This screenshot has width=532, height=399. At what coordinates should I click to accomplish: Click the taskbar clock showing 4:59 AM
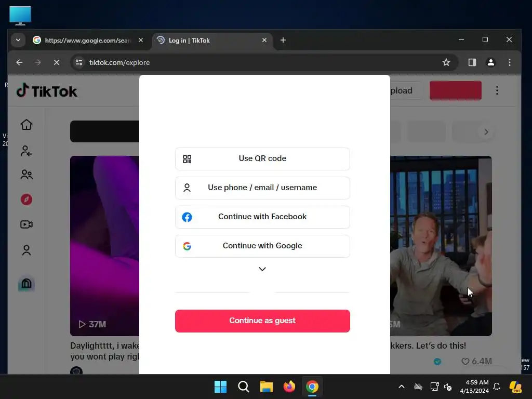point(474,387)
